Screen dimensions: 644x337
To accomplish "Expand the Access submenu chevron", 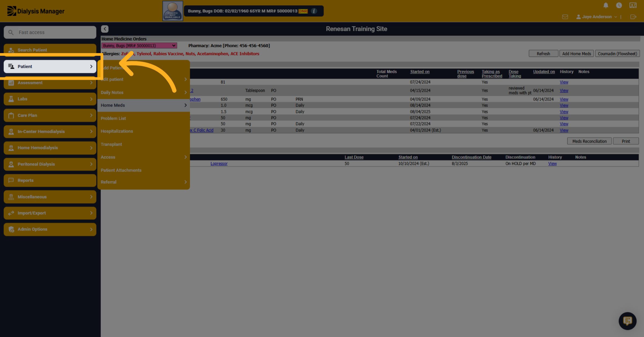I will click(x=185, y=157).
